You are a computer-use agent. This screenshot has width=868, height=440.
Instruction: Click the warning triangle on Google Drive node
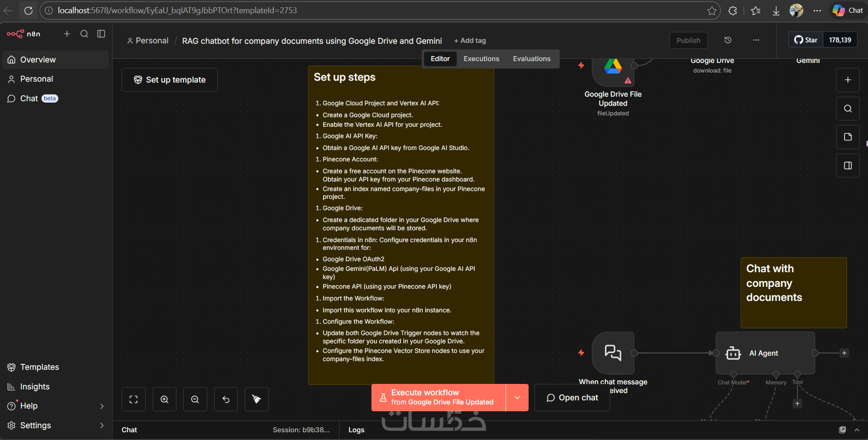628,81
